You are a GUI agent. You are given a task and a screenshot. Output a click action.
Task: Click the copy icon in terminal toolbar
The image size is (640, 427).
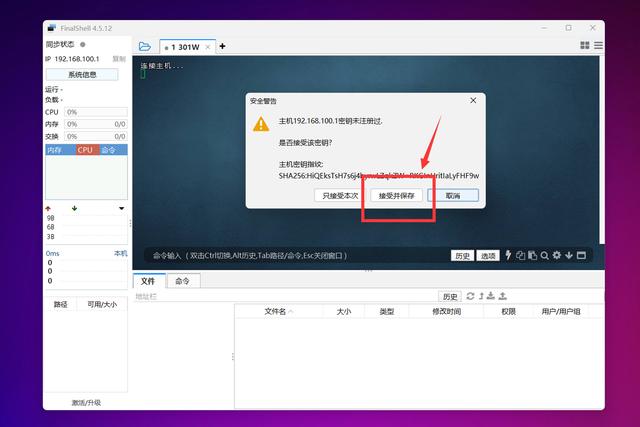pyautogui.click(x=520, y=255)
